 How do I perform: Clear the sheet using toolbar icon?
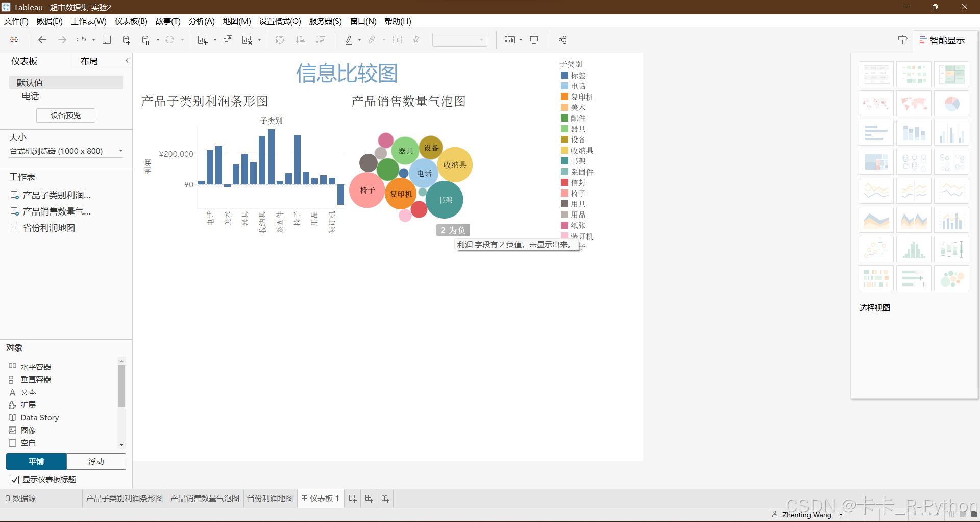(x=248, y=40)
